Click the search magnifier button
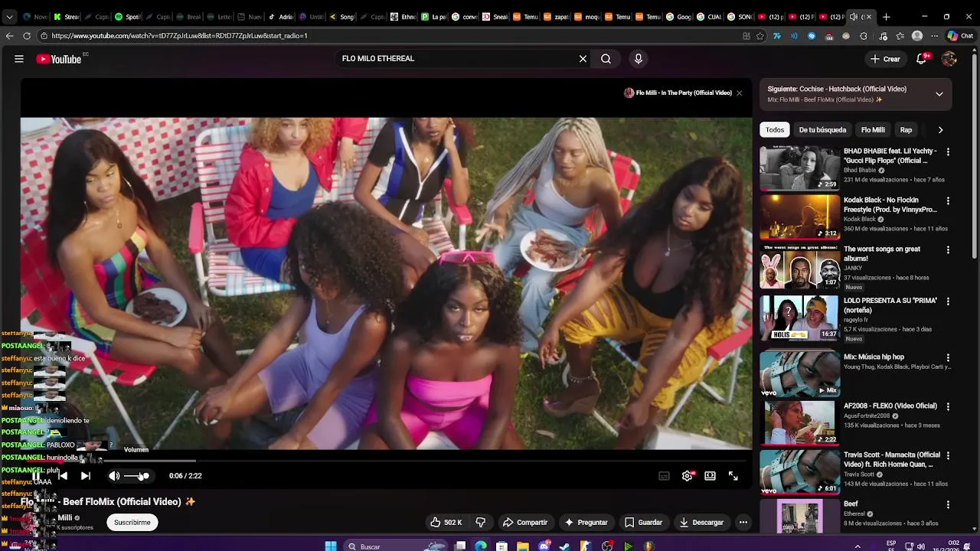Viewport: 980px width, 551px height. pos(606,59)
